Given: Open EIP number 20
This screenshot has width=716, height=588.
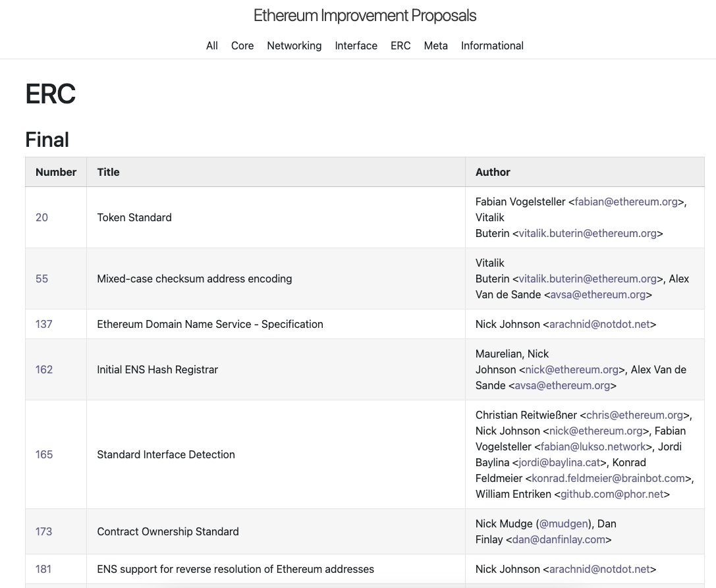Looking at the screenshot, I should click(x=42, y=217).
